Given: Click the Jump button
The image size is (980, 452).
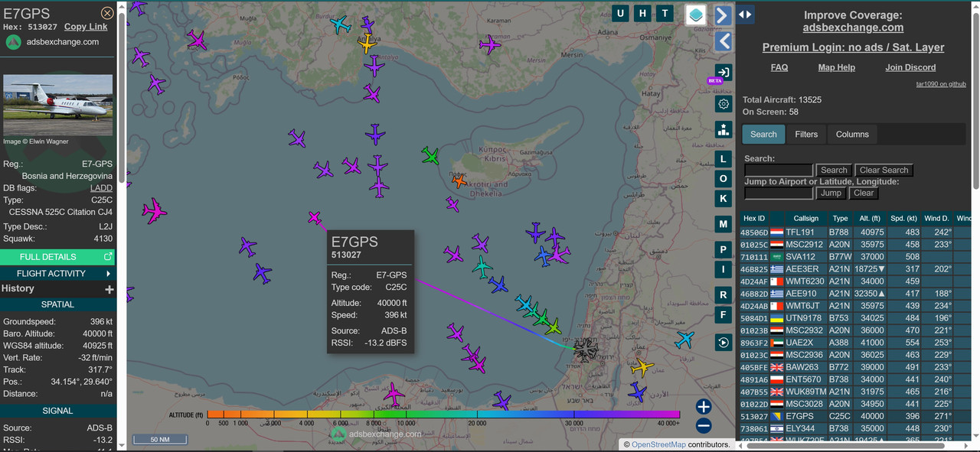Looking at the screenshot, I should click(x=831, y=193).
